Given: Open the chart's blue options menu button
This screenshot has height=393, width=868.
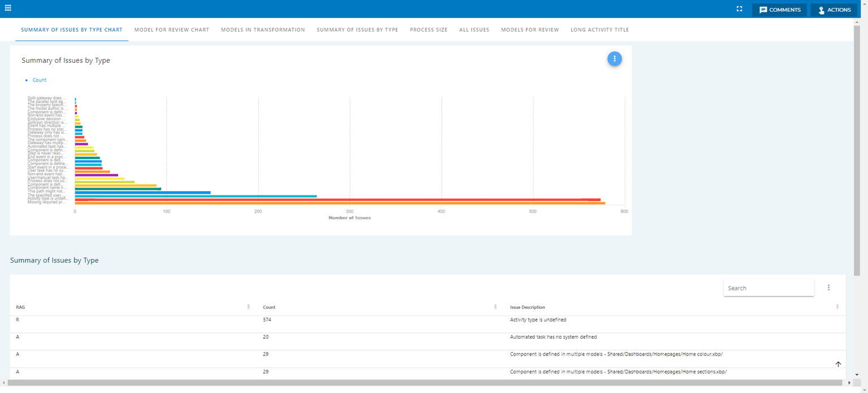Looking at the screenshot, I should pos(615,59).
